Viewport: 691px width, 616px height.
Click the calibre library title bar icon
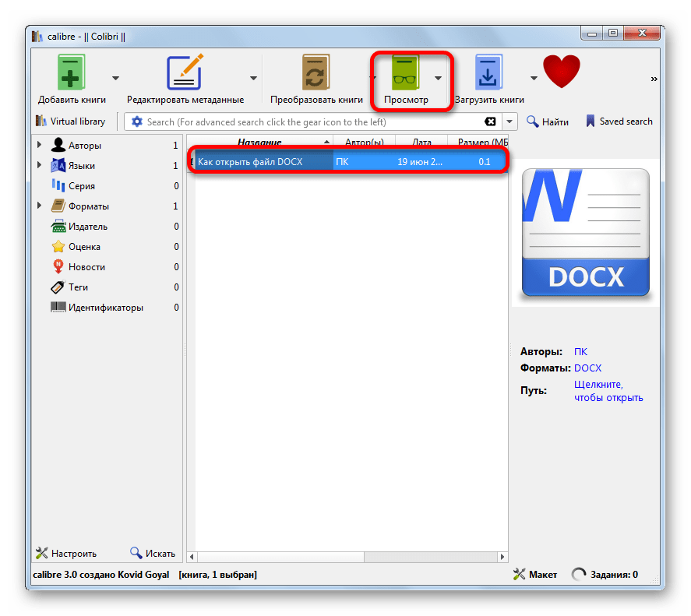tap(37, 36)
